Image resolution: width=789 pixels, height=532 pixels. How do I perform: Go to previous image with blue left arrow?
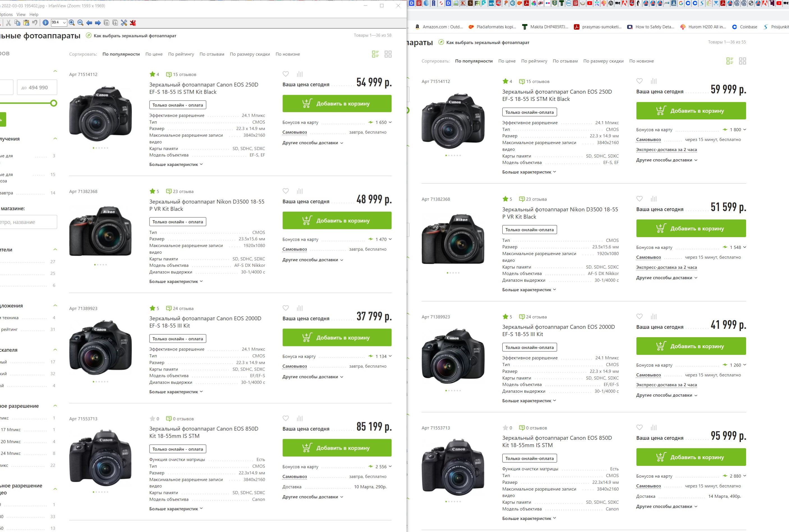click(89, 23)
